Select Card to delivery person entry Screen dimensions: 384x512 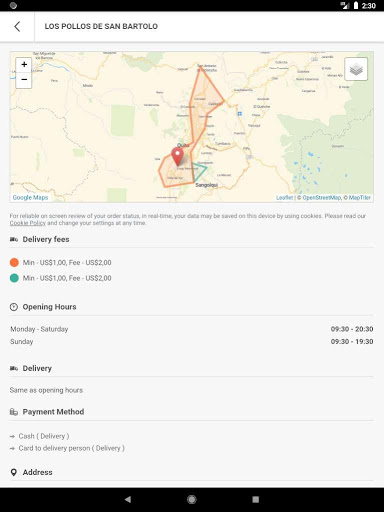point(72,448)
